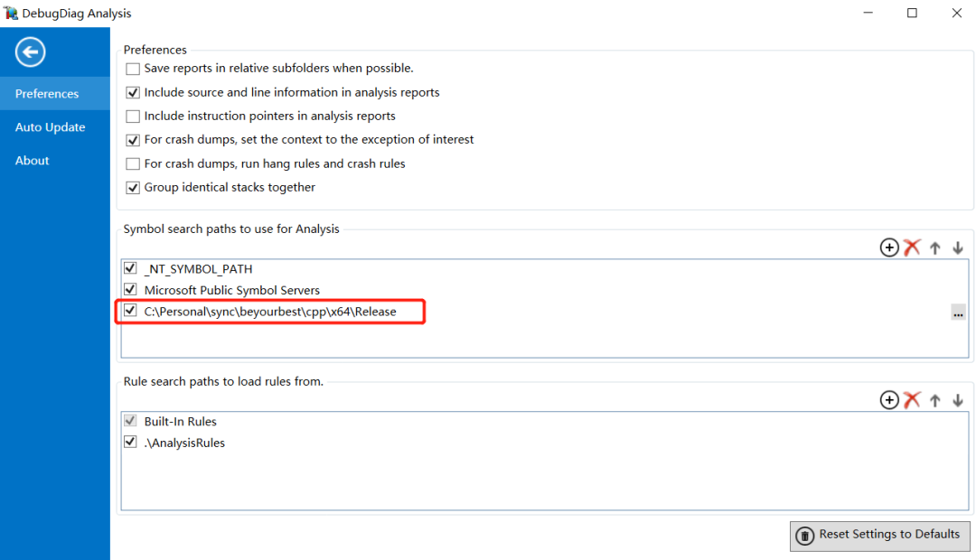Add a new symbol search path
Image resolution: width=976 pixels, height=560 pixels.
pos(889,247)
